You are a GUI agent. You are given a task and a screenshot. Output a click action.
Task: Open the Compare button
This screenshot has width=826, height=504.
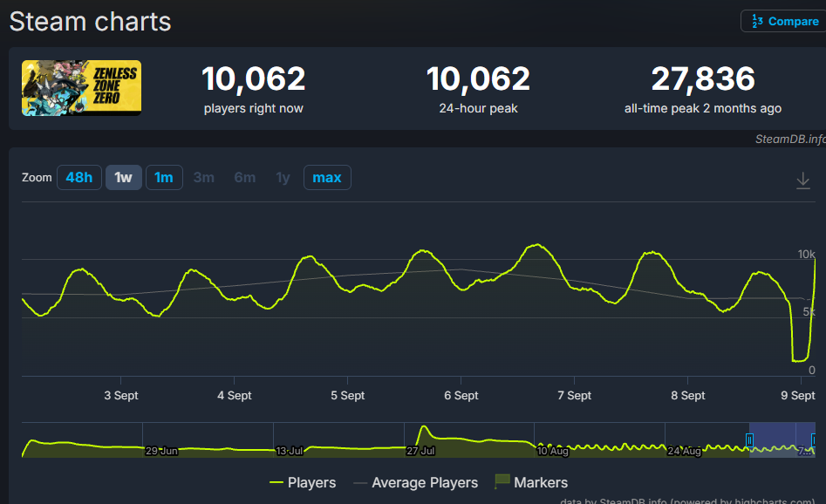point(785,21)
